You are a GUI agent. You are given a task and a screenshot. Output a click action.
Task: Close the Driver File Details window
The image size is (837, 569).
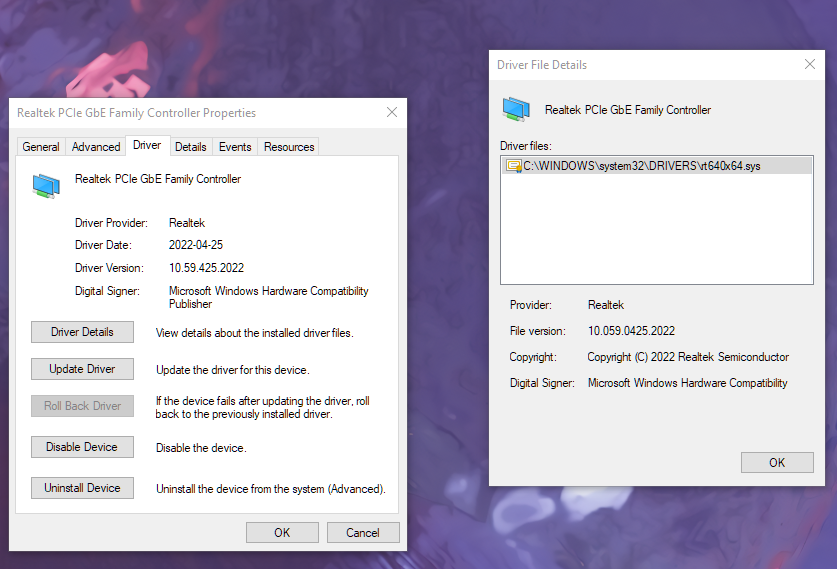tap(810, 64)
